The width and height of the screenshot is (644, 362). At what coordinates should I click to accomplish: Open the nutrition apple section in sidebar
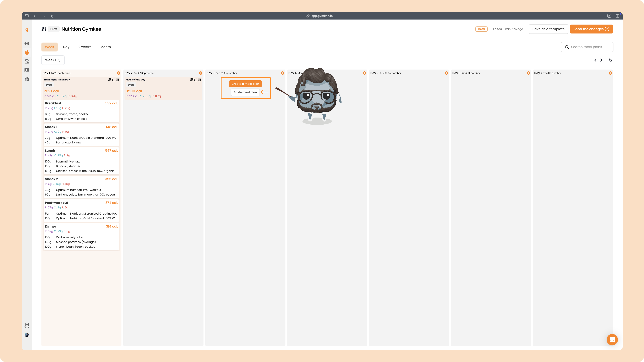27,52
